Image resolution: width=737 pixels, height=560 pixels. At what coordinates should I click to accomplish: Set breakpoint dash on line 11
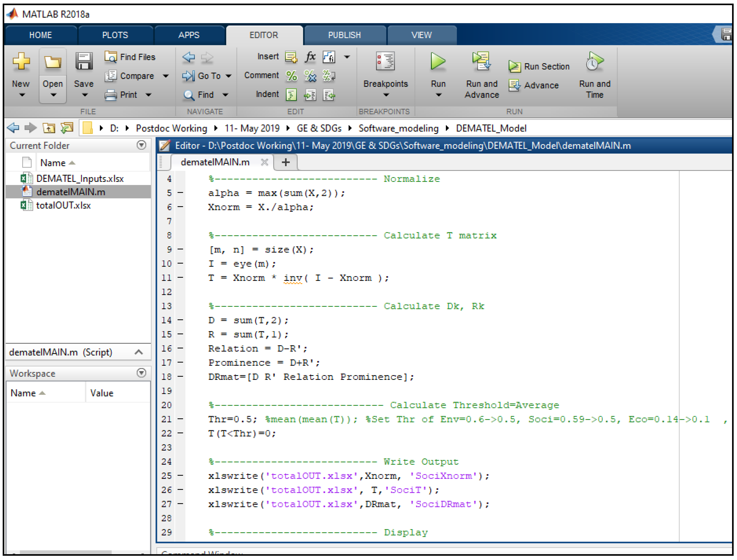(180, 278)
